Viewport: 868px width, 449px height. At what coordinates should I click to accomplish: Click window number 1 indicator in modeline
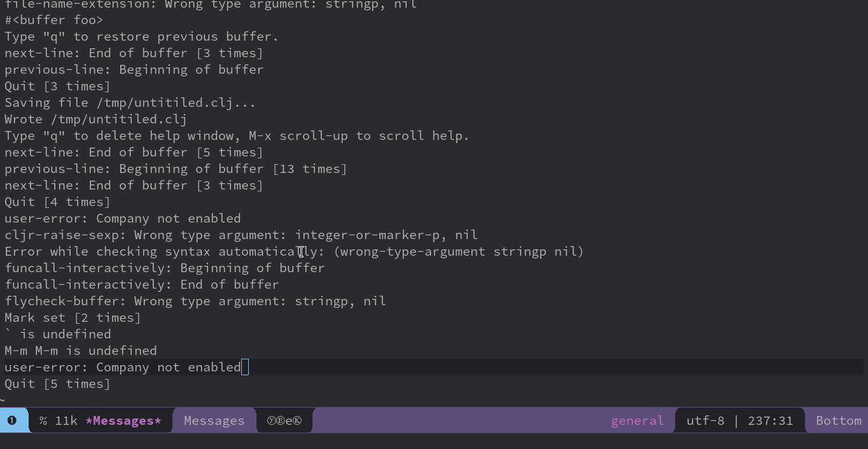pyautogui.click(x=12, y=420)
